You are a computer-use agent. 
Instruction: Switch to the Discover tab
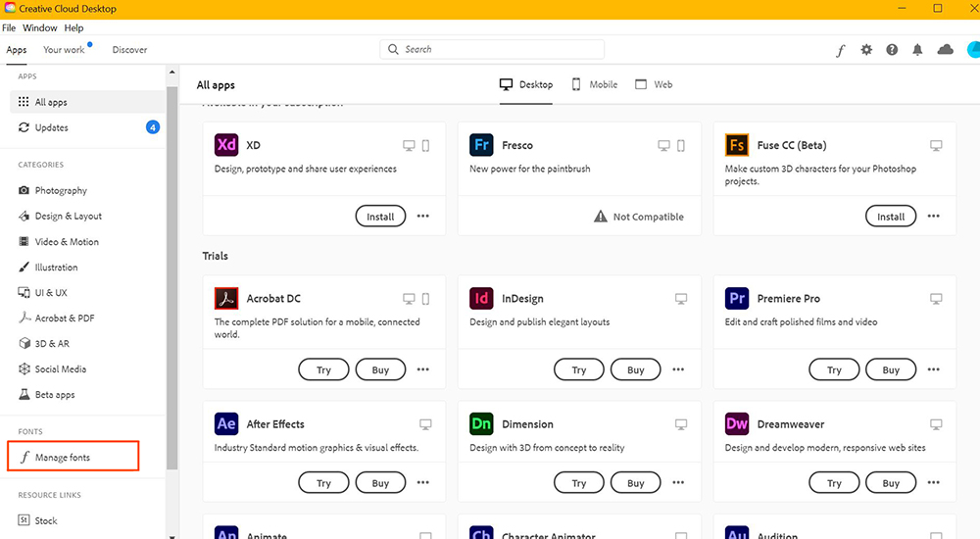pos(129,49)
